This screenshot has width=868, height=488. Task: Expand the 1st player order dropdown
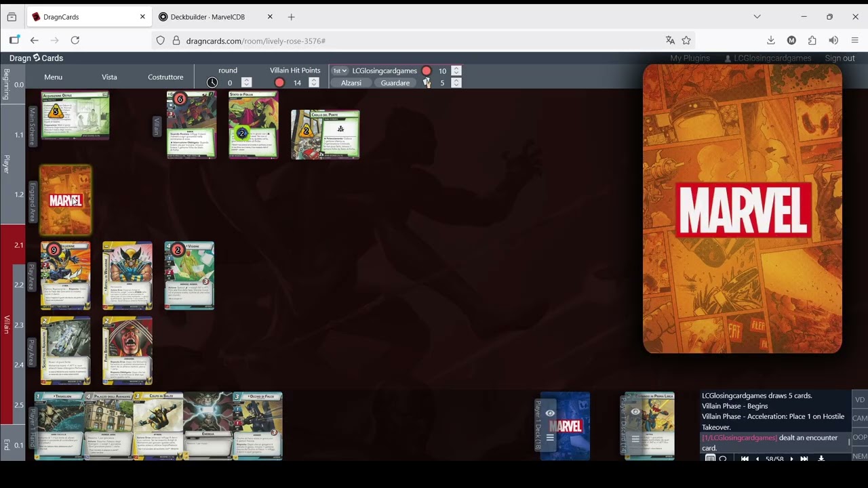pyautogui.click(x=340, y=70)
